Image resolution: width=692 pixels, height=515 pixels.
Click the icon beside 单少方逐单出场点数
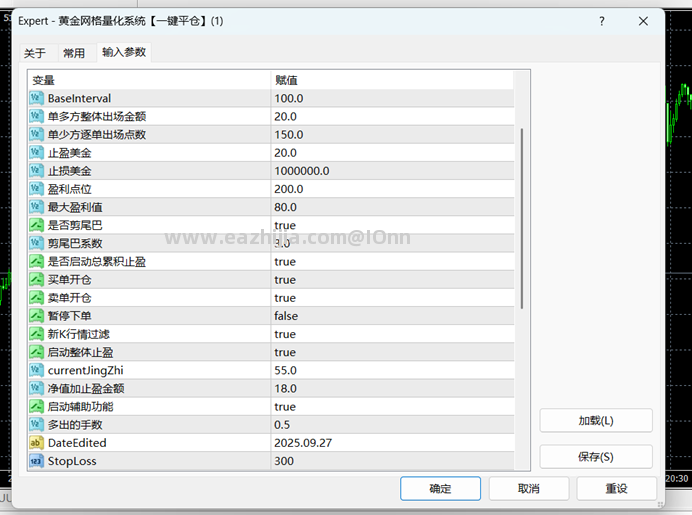[x=37, y=134]
